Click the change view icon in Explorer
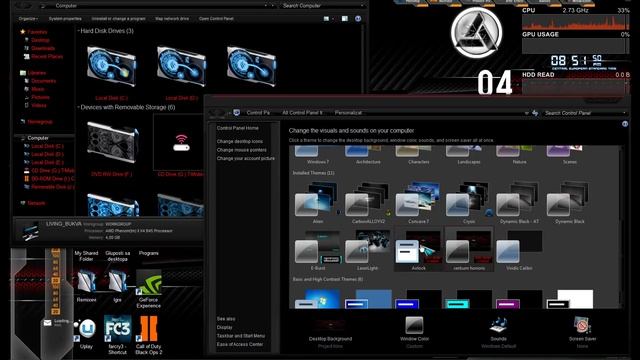 [326, 18]
